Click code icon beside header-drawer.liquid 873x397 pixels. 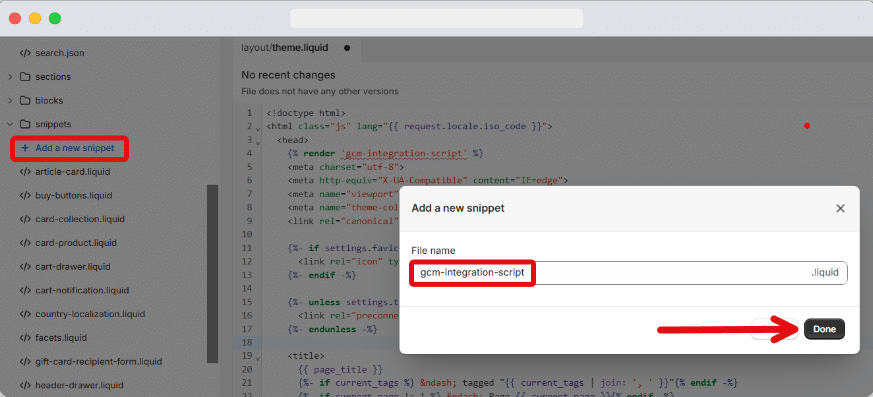coord(25,385)
